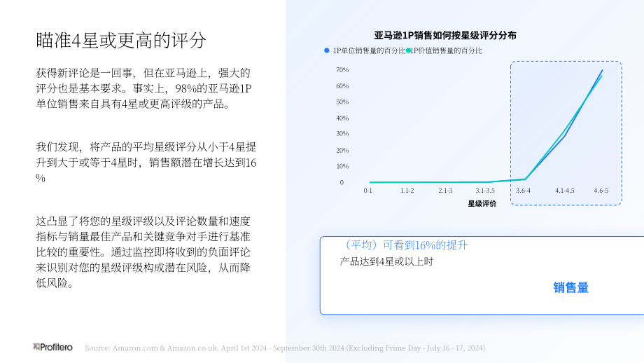Click the legend label 1P单位销售量的百分比
The image size is (644, 363).
pos(369,50)
